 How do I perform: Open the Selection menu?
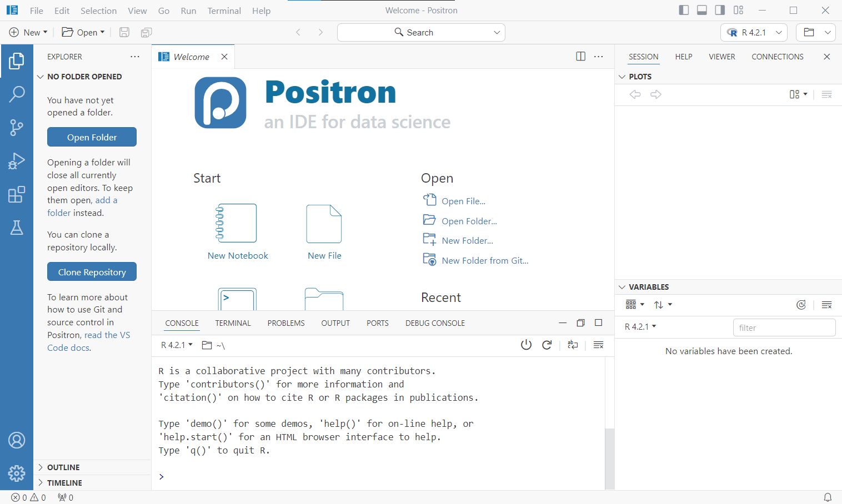[x=98, y=11]
